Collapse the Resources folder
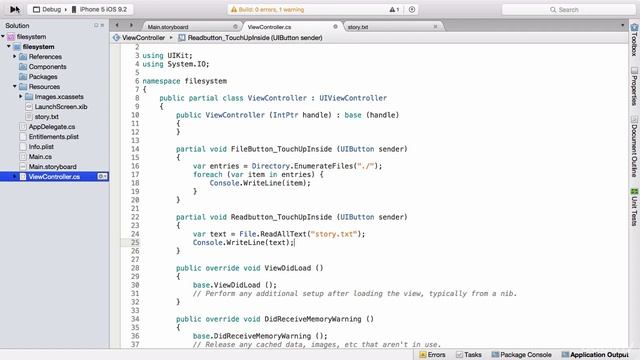640x360 pixels. tap(15, 87)
